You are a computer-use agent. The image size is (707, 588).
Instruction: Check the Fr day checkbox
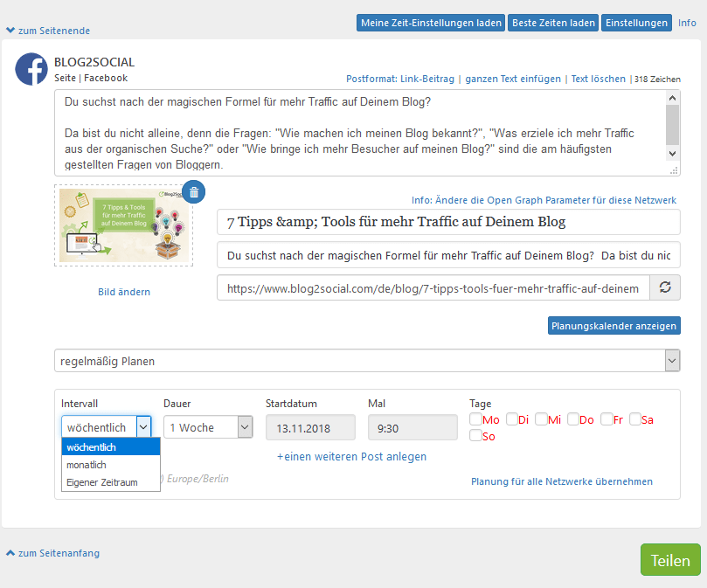(x=606, y=419)
